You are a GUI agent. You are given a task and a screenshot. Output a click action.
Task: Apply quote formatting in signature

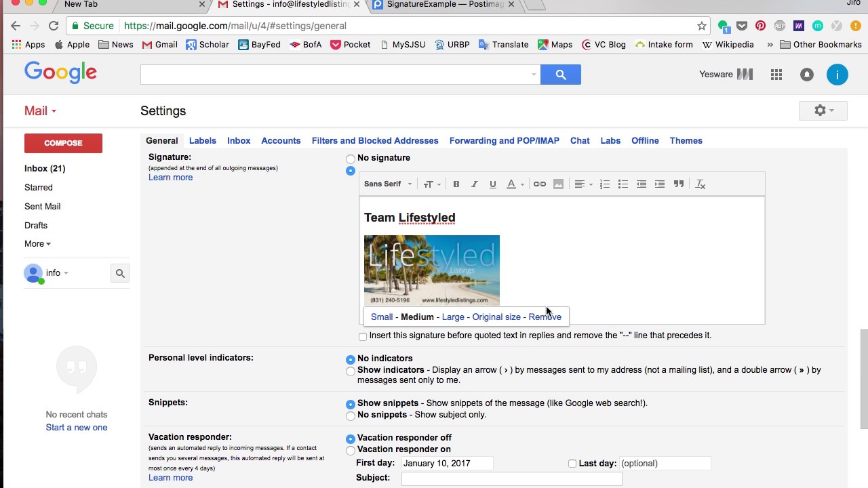click(x=679, y=184)
